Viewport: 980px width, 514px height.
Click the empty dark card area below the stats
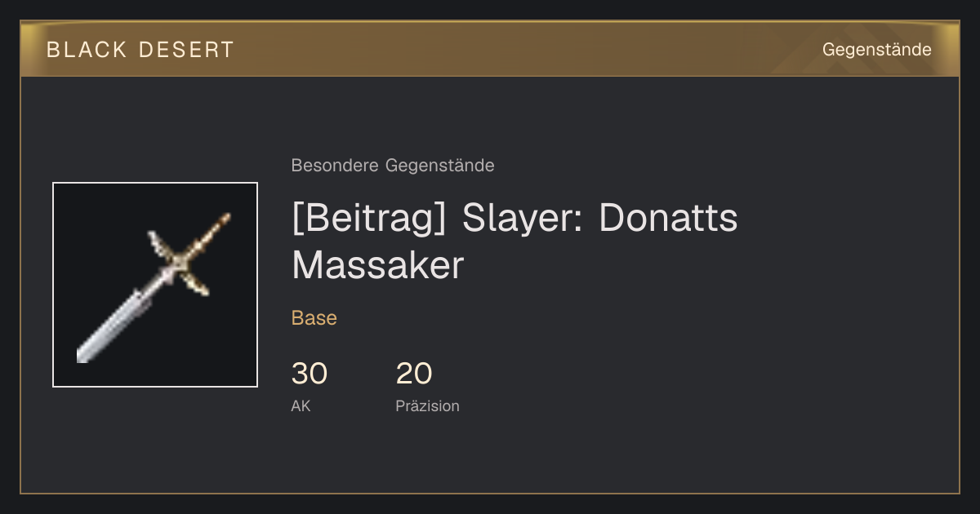[490, 457]
